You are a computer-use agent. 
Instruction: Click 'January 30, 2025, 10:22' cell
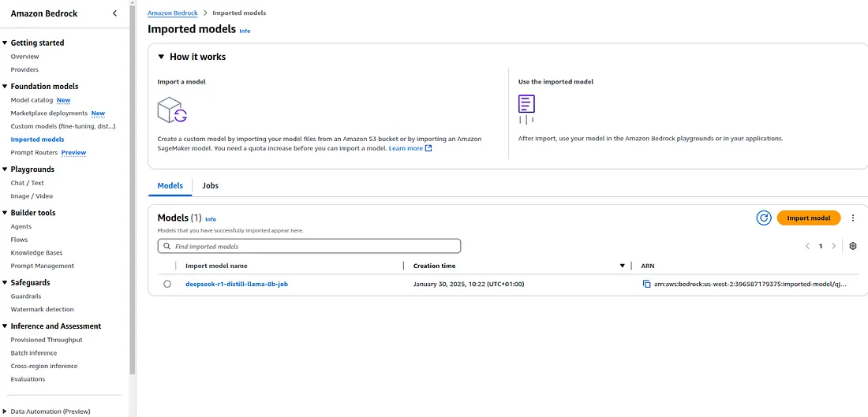tap(469, 285)
